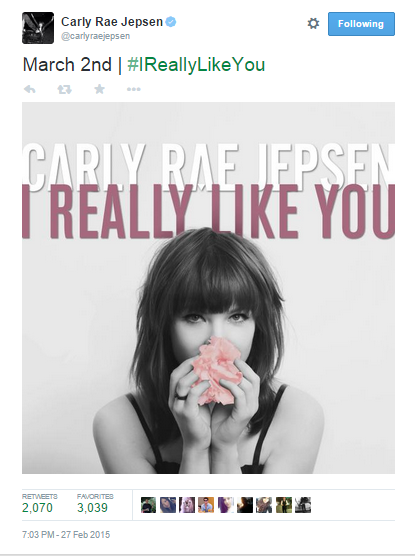The image size is (415, 556).
Task: Retweet this tweet using the retweet icon
Action: pyautogui.click(x=64, y=89)
